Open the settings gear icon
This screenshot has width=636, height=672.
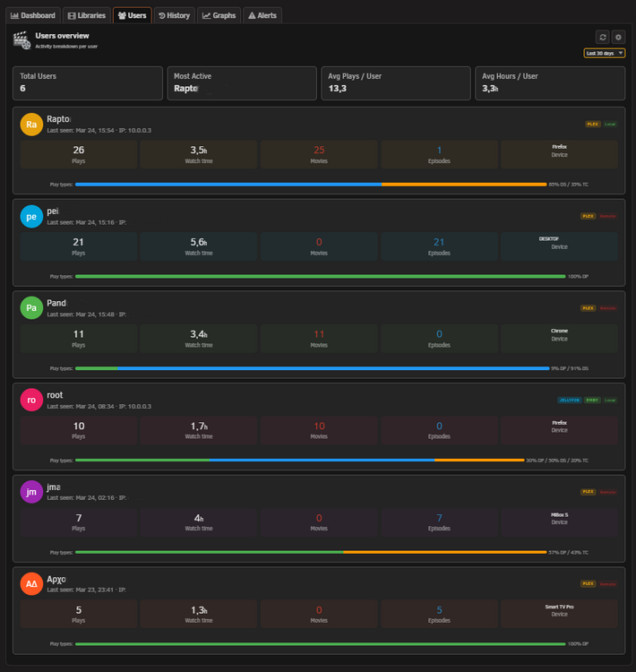[x=618, y=38]
